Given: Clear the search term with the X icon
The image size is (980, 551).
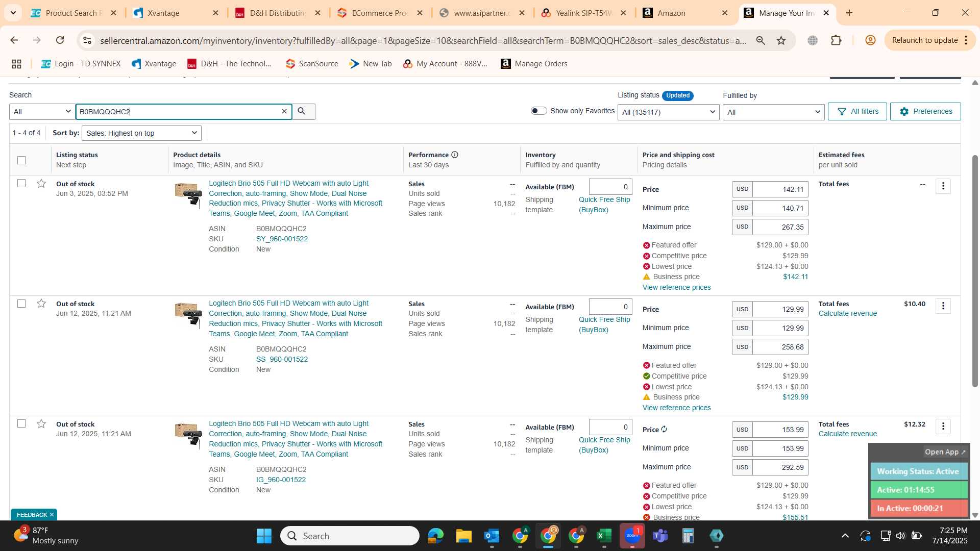Looking at the screenshot, I should (x=284, y=111).
